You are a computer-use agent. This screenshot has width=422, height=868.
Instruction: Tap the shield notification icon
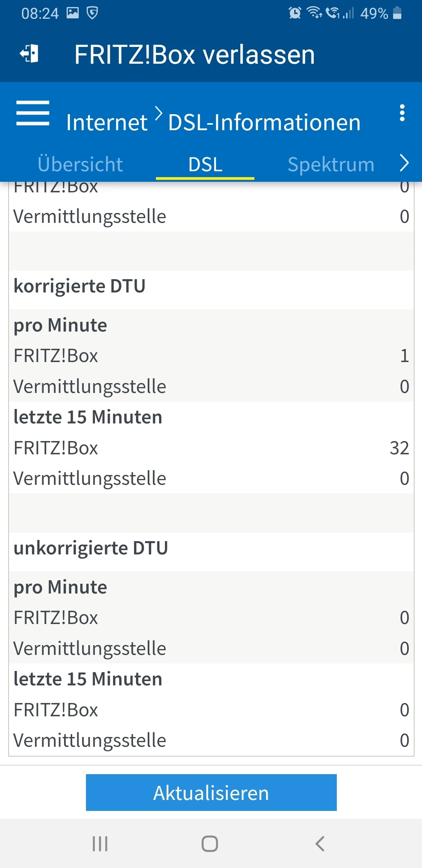[92, 13]
